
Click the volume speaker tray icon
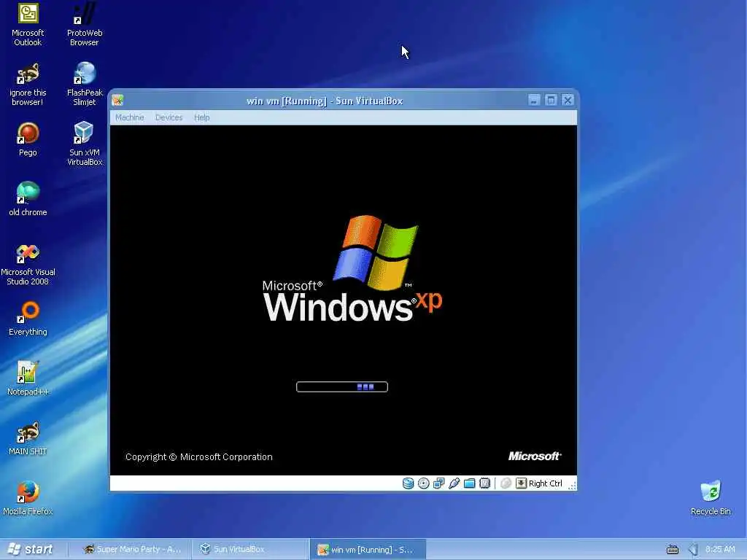coord(693,550)
